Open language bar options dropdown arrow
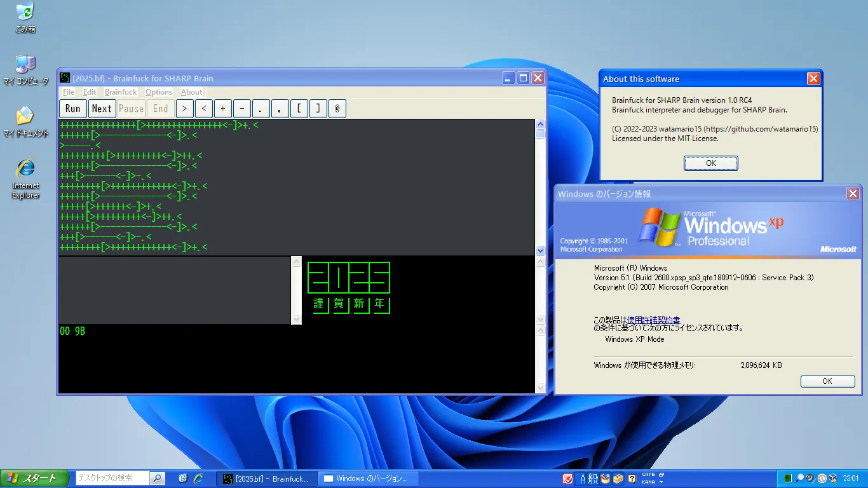Screen dimensions: 868x488 point(661,482)
